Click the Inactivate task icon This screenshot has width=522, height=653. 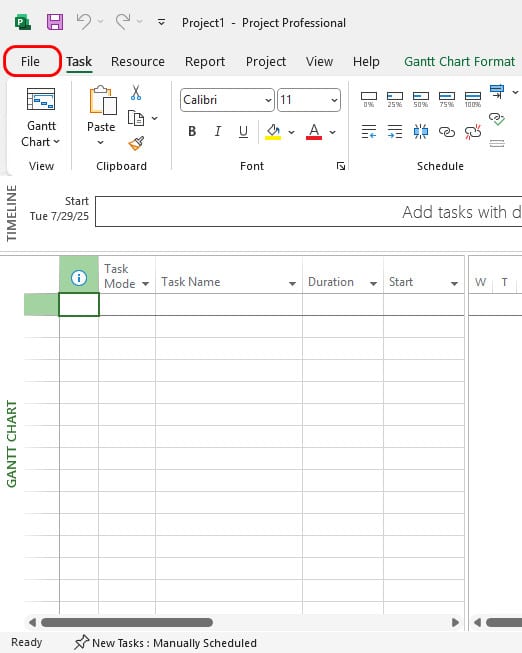[497, 144]
